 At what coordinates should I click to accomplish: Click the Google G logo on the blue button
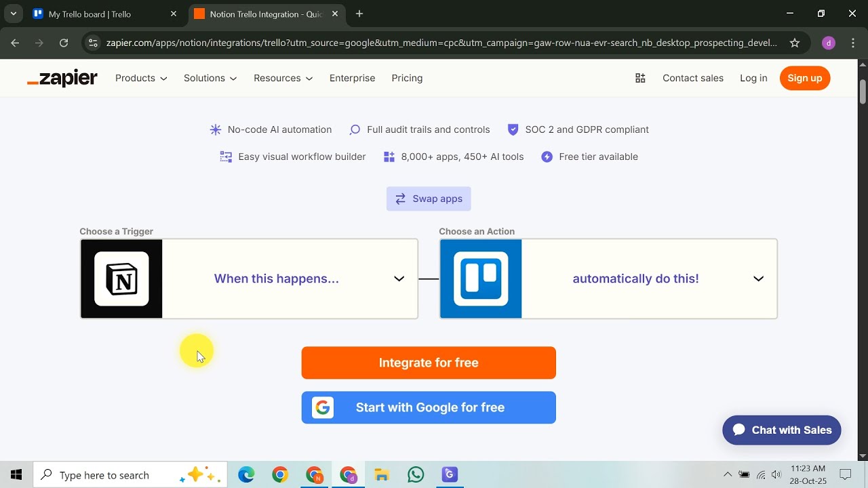(323, 407)
